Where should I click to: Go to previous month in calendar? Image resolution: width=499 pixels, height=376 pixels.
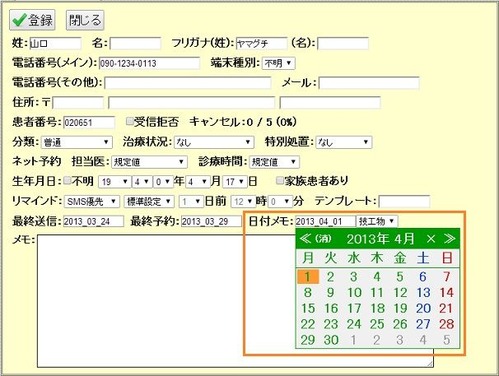point(305,238)
